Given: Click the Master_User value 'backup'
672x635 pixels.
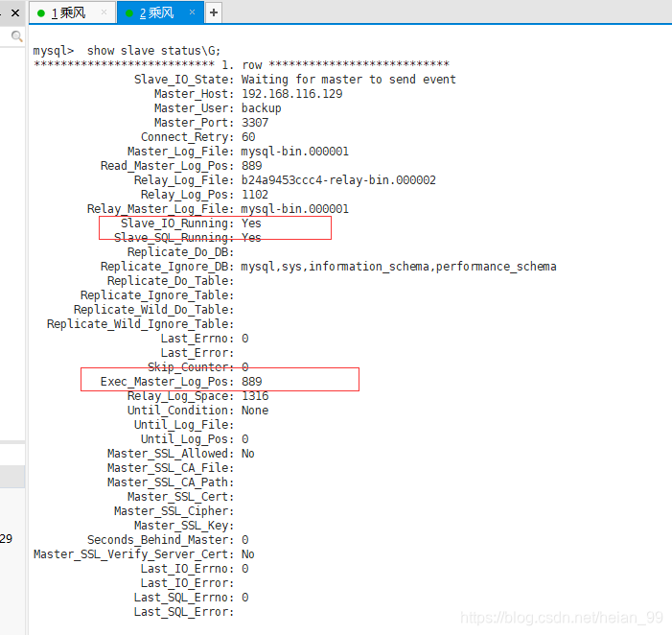Looking at the screenshot, I should tap(262, 108).
